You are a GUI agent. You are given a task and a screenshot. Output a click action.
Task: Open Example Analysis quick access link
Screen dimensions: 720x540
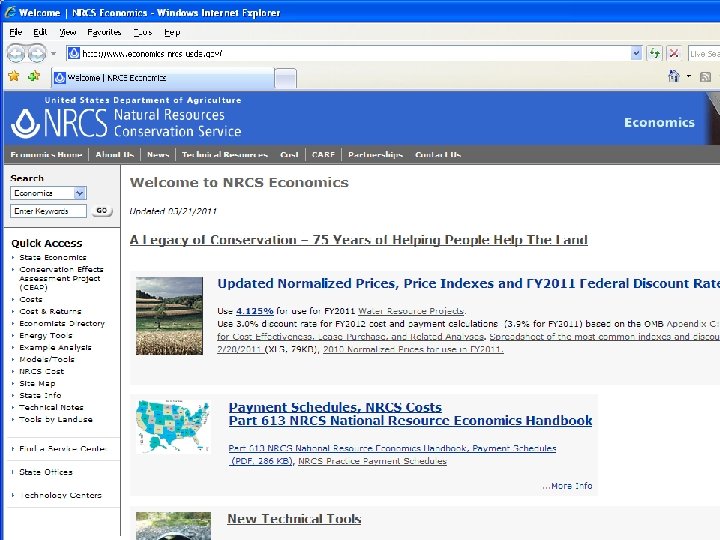coord(56,348)
